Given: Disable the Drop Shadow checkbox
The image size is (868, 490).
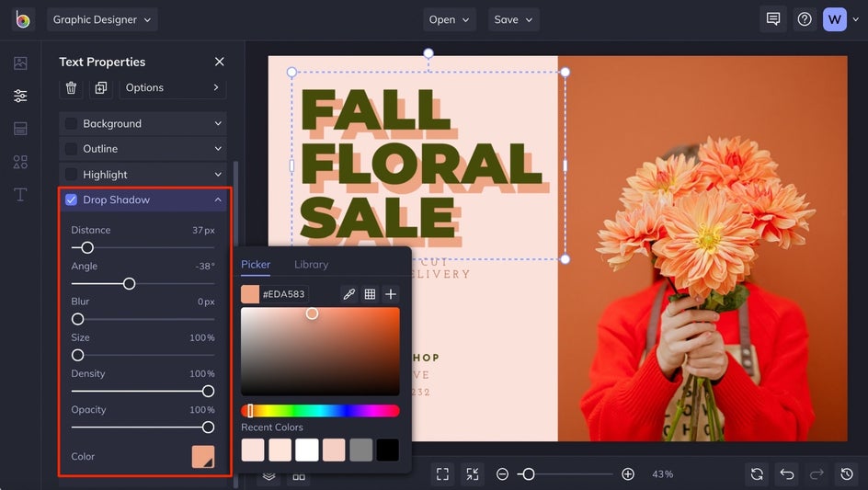Looking at the screenshot, I should 71,199.
